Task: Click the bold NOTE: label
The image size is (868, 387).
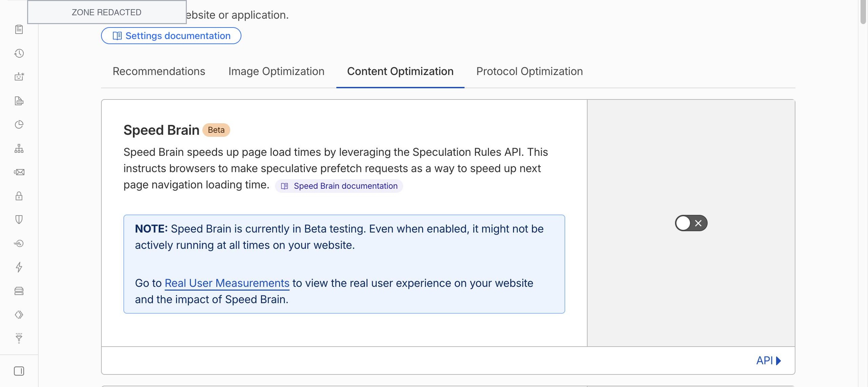Action: pyautogui.click(x=151, y=229)
